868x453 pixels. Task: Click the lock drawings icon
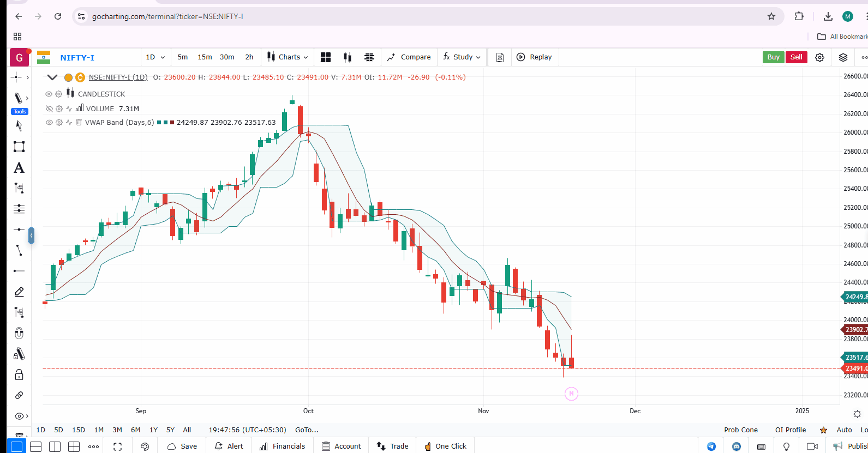pyautogui.click(x=19, y=375)
